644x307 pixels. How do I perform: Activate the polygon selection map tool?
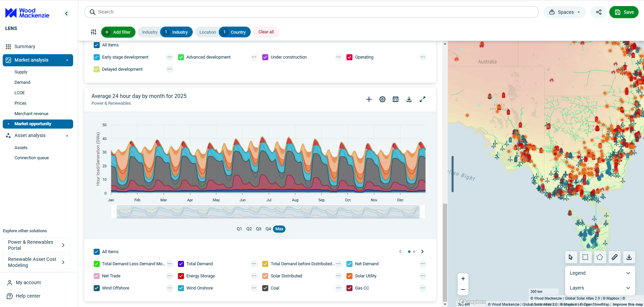600,257
